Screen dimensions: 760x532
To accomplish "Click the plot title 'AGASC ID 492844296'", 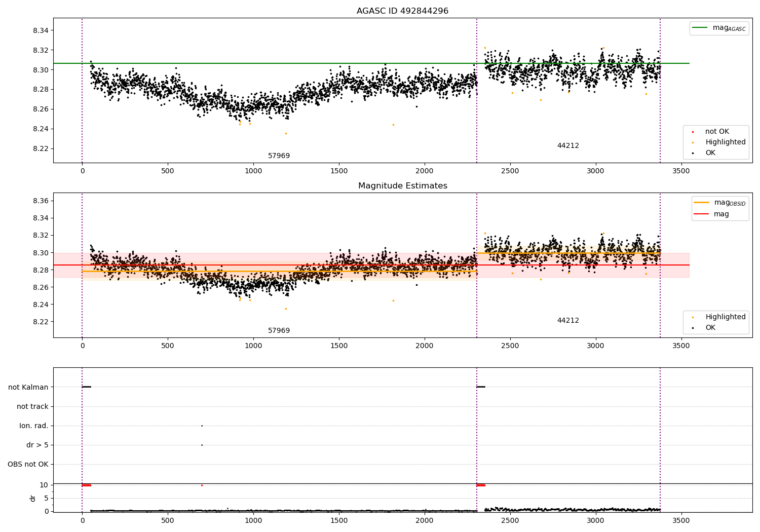I will coord(402,11).
